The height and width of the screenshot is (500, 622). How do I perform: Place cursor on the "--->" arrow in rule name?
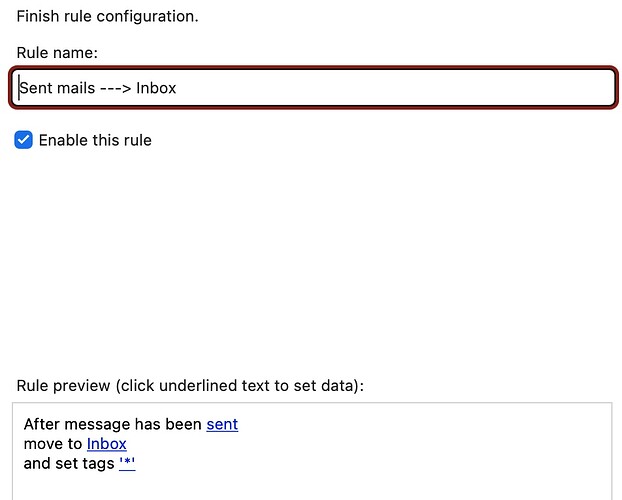[x=114, y=88]
